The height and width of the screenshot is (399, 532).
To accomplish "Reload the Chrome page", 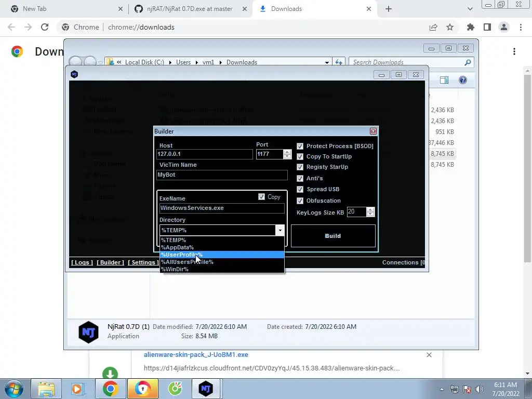I will coord(45,27).
